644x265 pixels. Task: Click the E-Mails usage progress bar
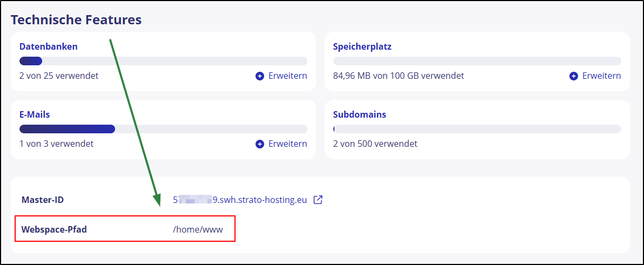tap(164, 129)
